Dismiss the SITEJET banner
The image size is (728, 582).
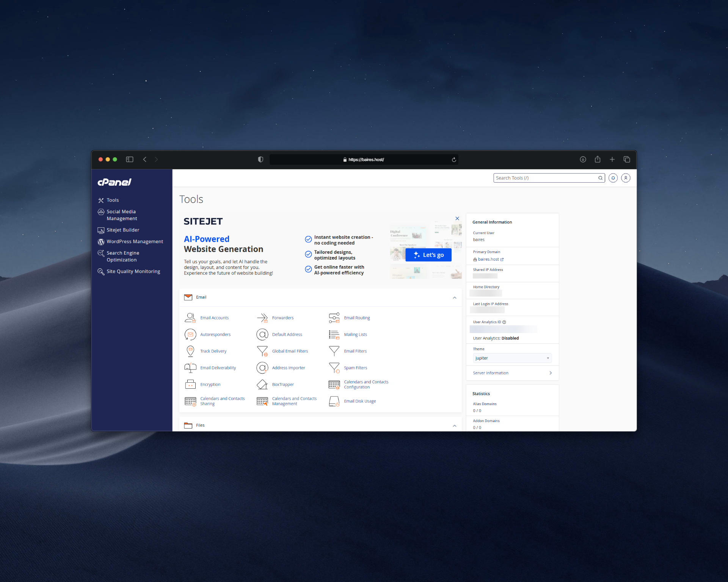click(x=457, y=218)
